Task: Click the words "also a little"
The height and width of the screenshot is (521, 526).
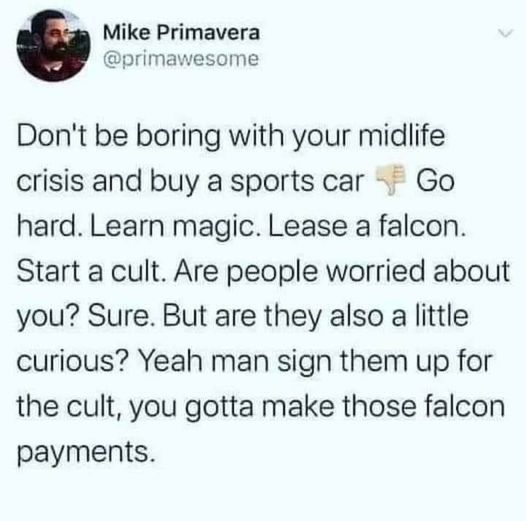Action: click(399, 316)
